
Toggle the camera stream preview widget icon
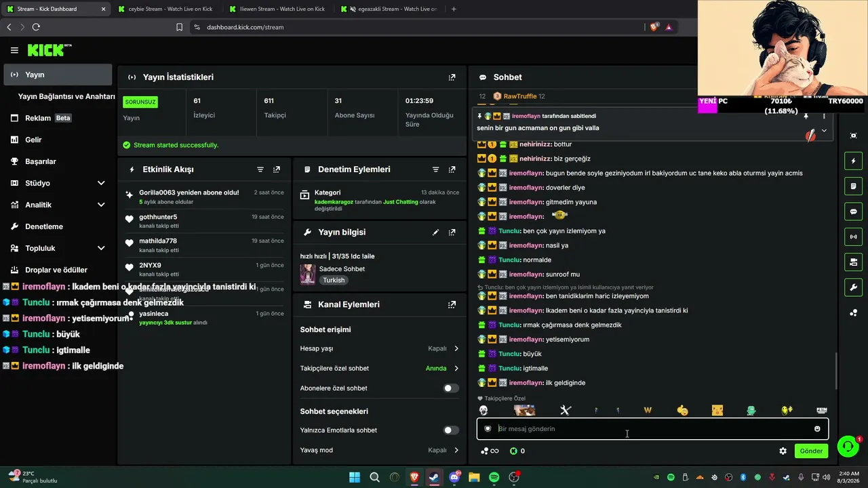coord(854,262)
